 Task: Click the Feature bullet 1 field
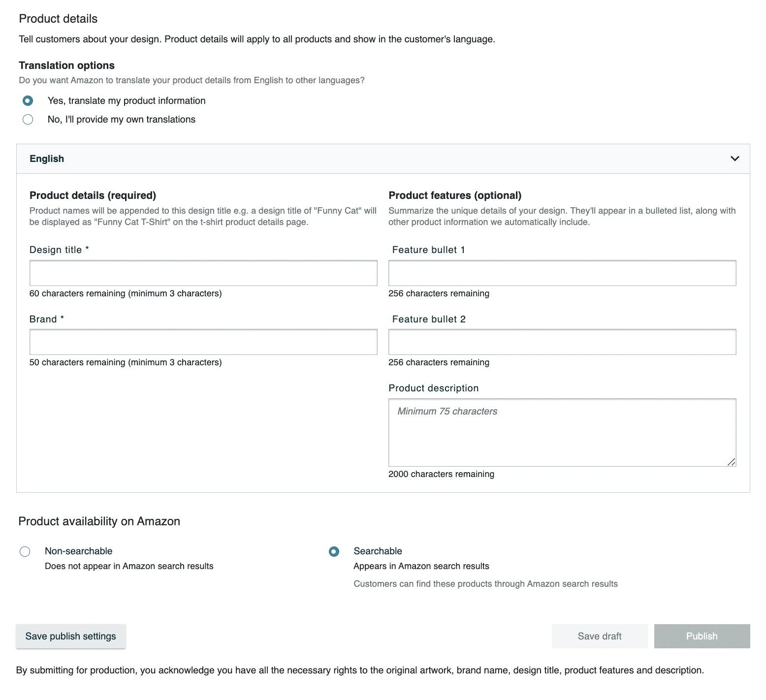click(x=562, y=273)
